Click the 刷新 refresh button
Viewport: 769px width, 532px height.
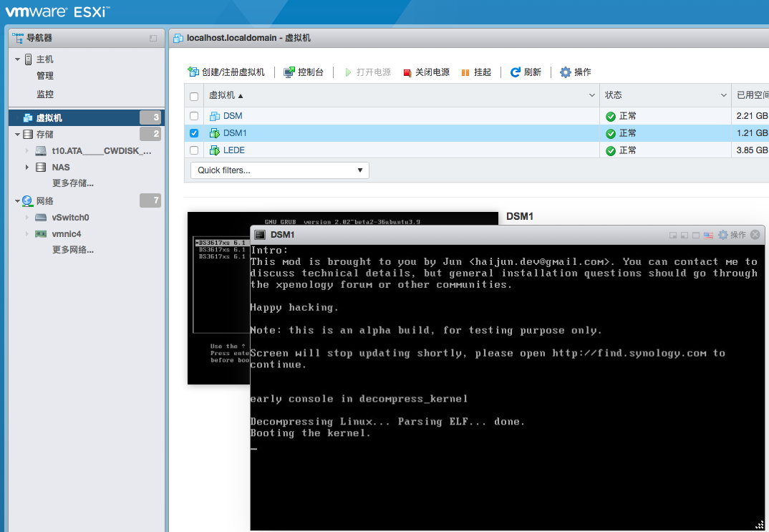(x=526, y=72)
